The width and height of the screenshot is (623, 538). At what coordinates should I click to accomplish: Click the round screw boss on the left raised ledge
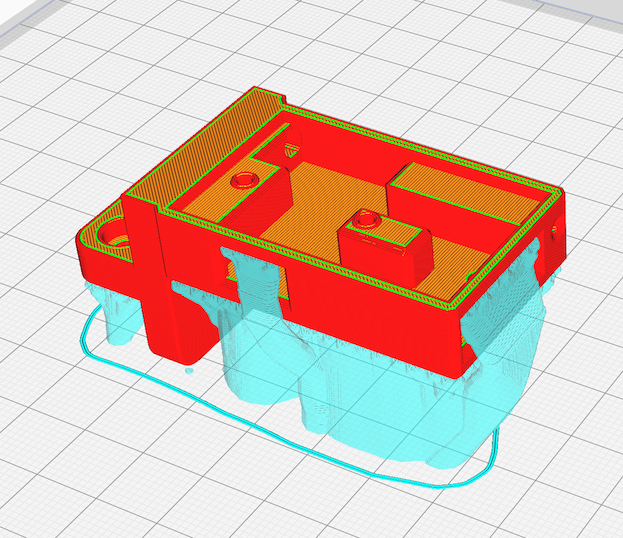(x=245, y=180)
